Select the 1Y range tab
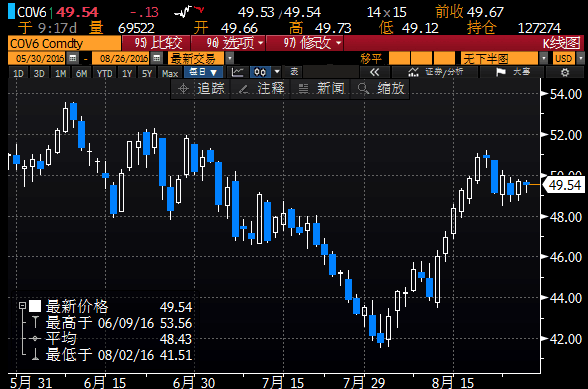588x389 pixels. click(127, 73)
